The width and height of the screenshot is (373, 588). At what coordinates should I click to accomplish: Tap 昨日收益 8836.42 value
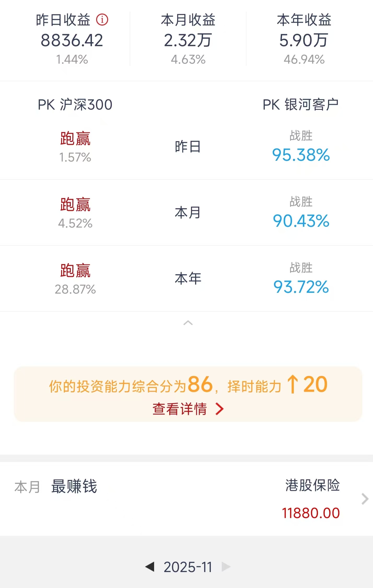[x=72, y=40]
